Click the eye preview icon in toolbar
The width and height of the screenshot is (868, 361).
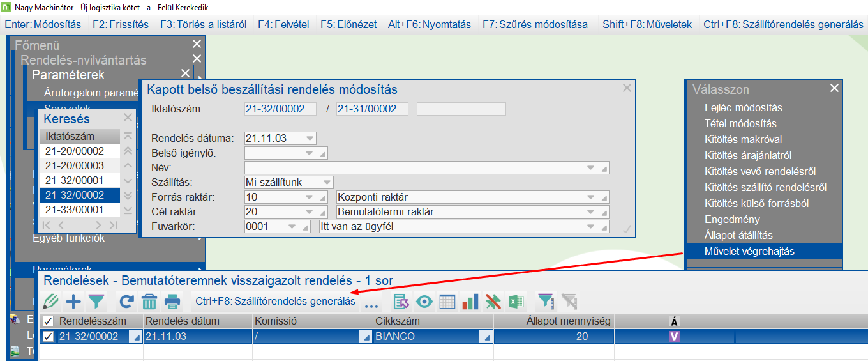click(x=424, y=302)
